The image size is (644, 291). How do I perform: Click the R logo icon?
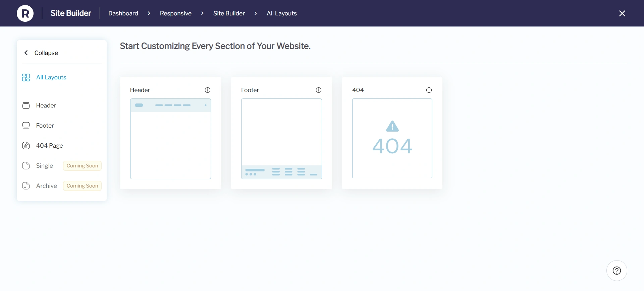(x=25, y=13)
